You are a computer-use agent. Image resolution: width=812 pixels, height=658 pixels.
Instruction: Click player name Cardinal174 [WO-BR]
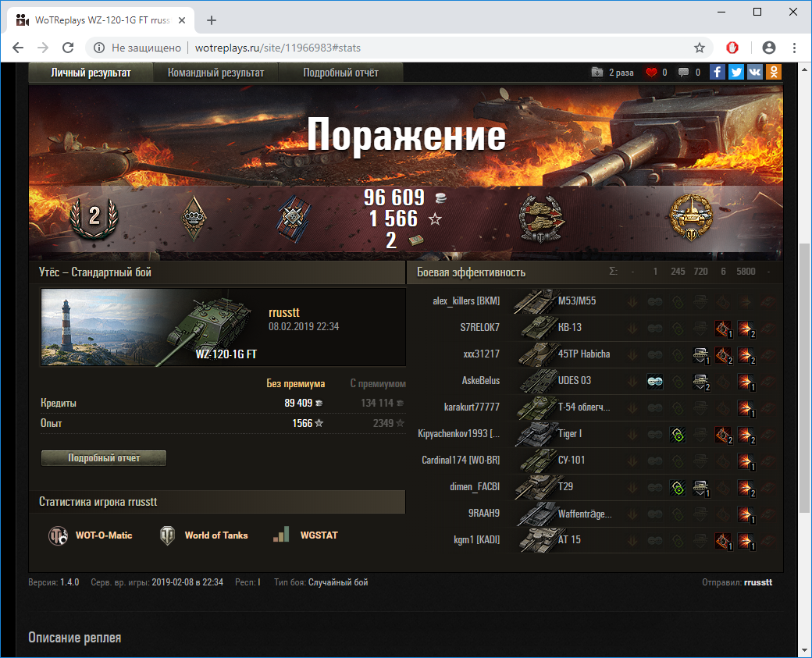461,460
